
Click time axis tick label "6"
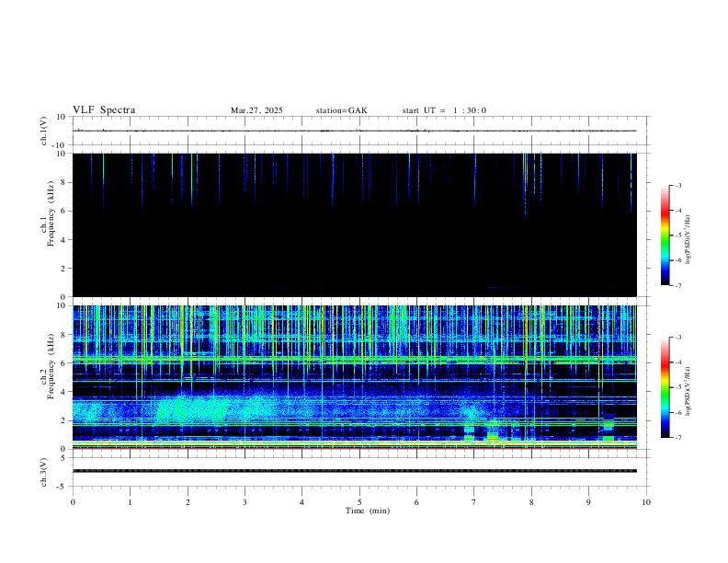(x=416, y=502)
